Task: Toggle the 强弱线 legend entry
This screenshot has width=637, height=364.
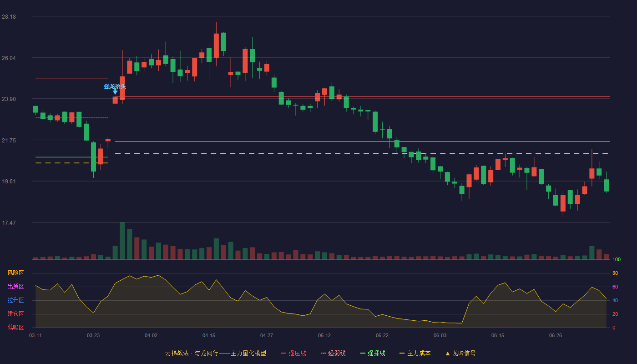Action: (x=333, y=353)
